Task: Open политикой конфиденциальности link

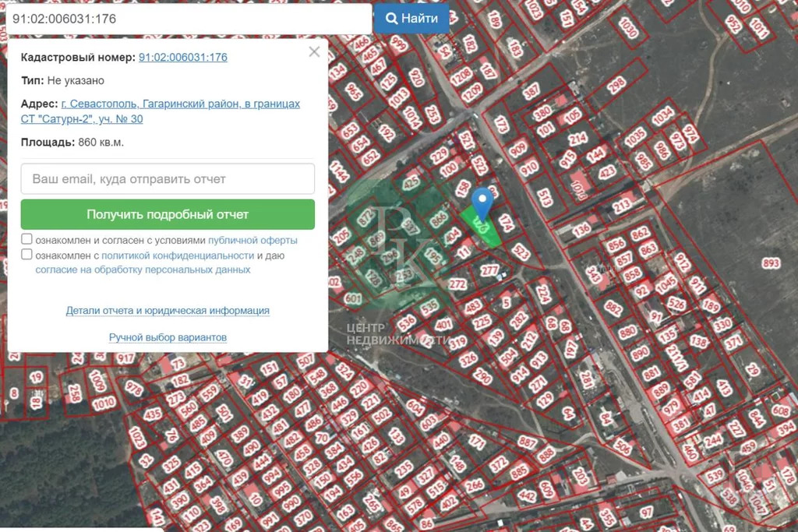Action: (178, 255)
